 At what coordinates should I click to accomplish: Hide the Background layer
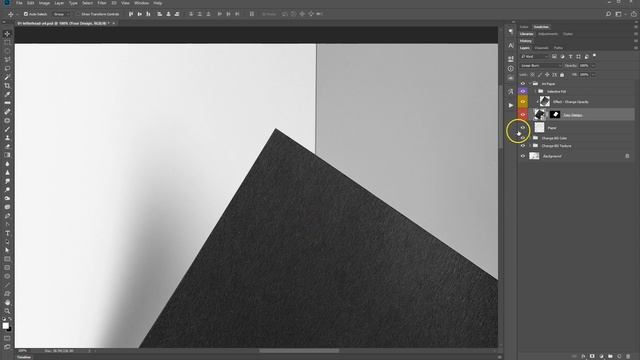[x=523, y=156]
